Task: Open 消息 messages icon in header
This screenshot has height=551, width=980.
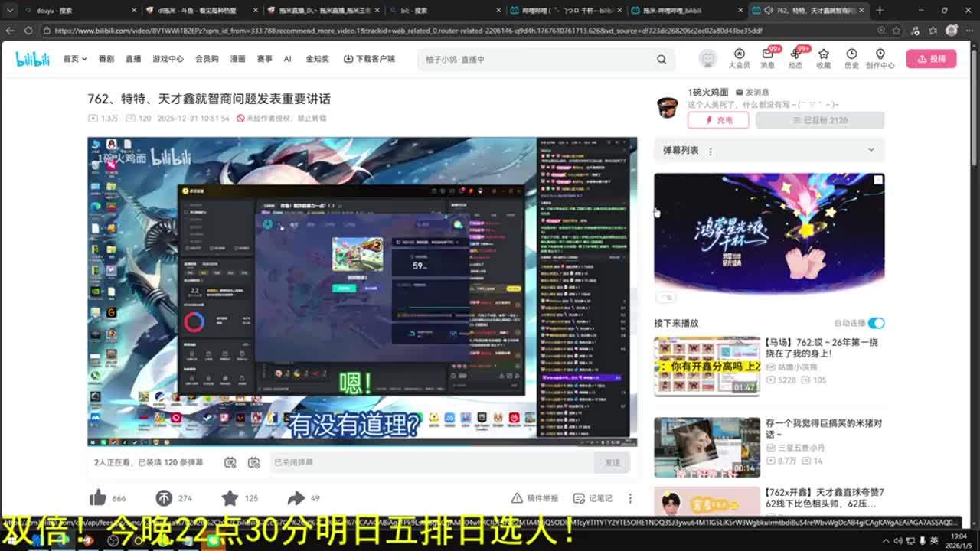Action: tap(767, 58)
